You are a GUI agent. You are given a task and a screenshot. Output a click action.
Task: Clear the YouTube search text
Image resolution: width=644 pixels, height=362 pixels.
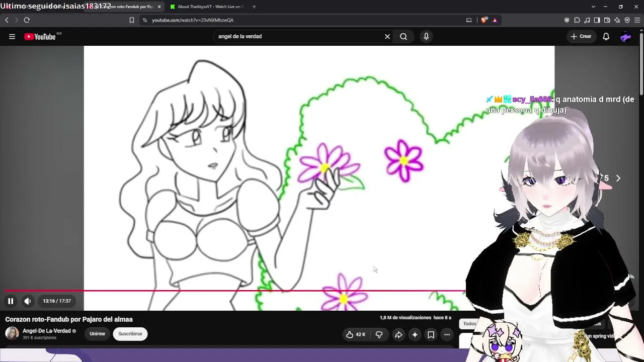387,36
